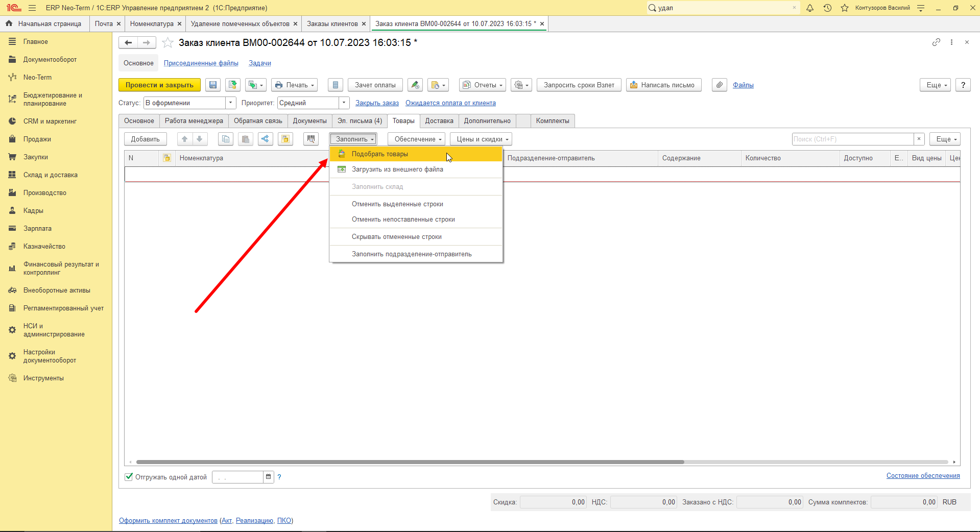Select Отменить выделенные строки
The height and width of the screenshot is (532, 980).
tap(416, 204)
